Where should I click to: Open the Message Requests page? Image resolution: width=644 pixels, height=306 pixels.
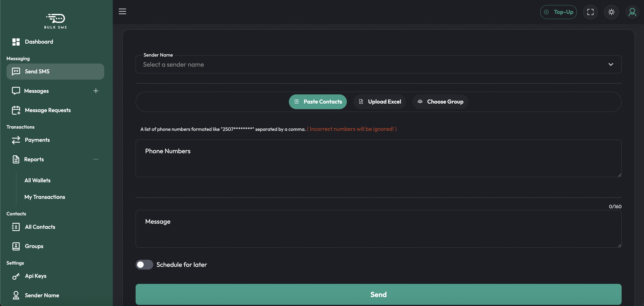pos(47,110)
